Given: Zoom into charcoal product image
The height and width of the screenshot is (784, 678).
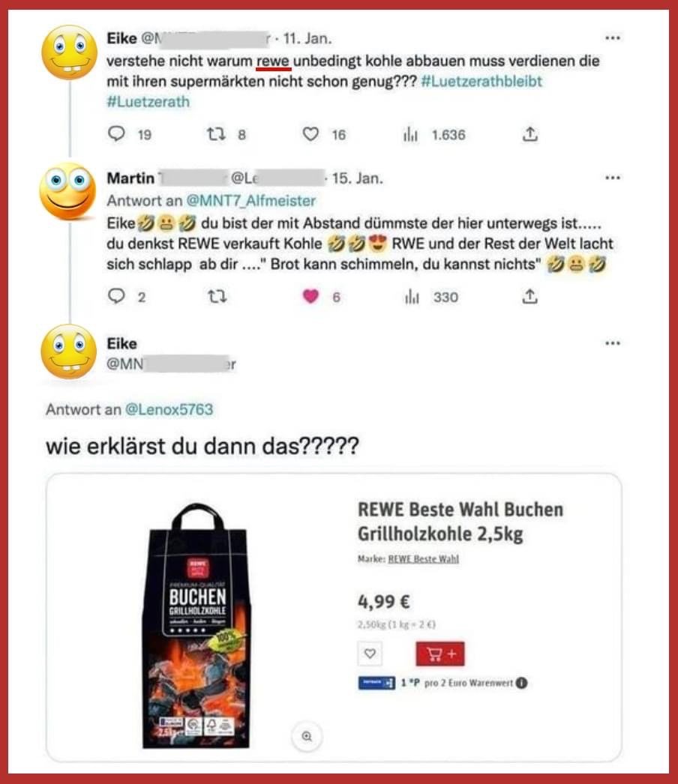Looking at the screenshot, I should click(307, 736).
